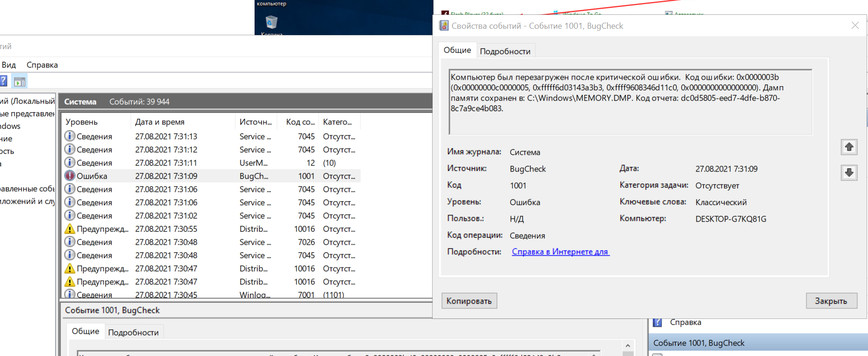Click scroll up arrow in preview pane
The height and width of the screenshot is (356, 868).
628,346
